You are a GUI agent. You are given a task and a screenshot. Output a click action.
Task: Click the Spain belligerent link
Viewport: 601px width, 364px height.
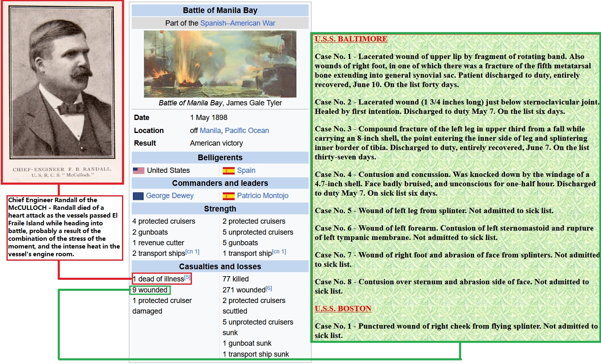[x=246, y=170]
